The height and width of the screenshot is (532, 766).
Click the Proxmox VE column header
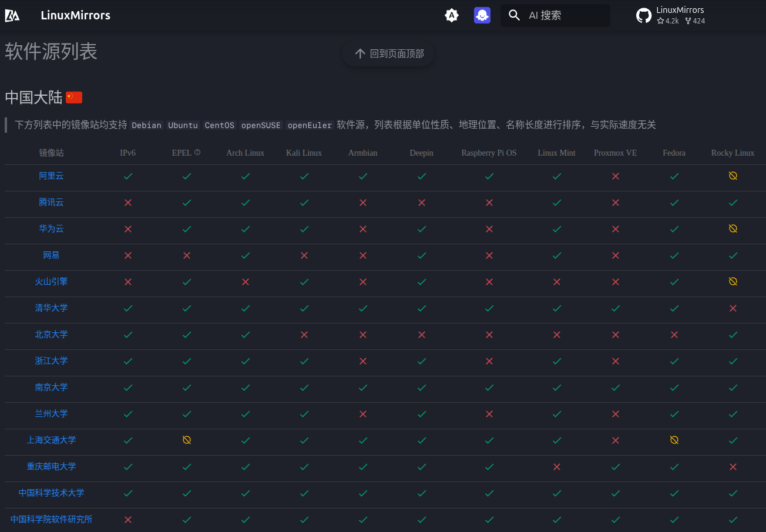click(616, 153)
